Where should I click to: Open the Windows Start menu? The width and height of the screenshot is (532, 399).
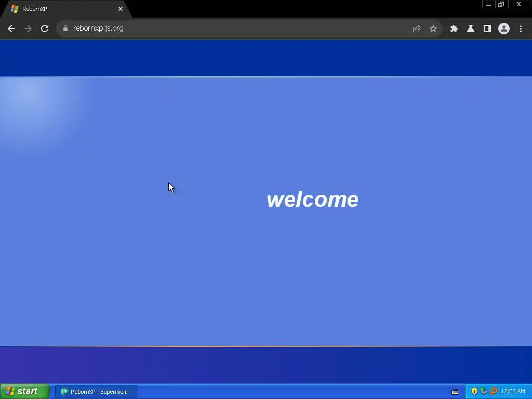[24, 391]
